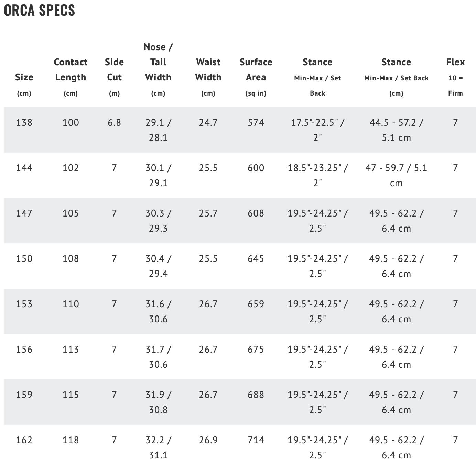The width and height of the screenshot is (476, 466).
Task: Select the 24.7 waist width cell
Action: (208, 123)
